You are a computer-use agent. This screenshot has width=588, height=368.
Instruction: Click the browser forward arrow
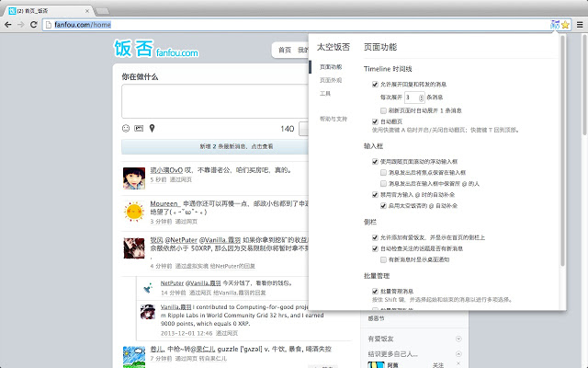(x=21, y=25)
